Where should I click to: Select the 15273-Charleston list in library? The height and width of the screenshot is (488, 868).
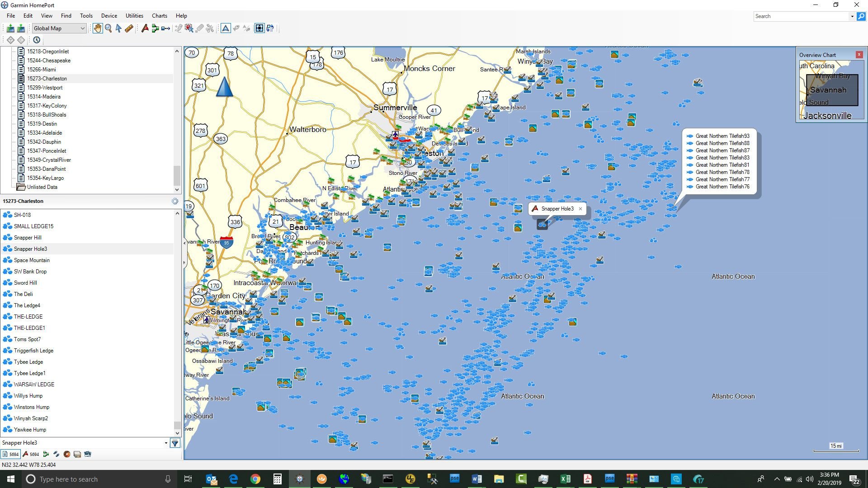point(47,79)
